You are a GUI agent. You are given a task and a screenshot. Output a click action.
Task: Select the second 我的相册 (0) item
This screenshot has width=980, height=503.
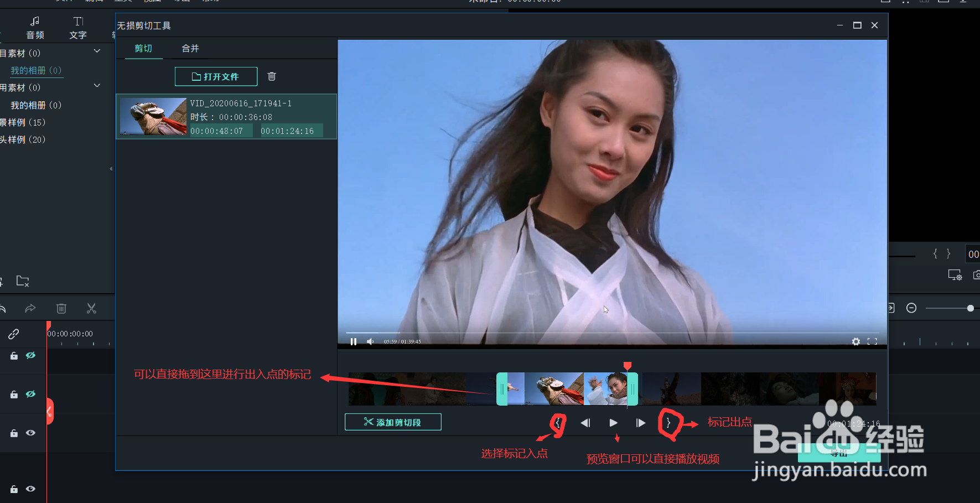pos(36,105)
